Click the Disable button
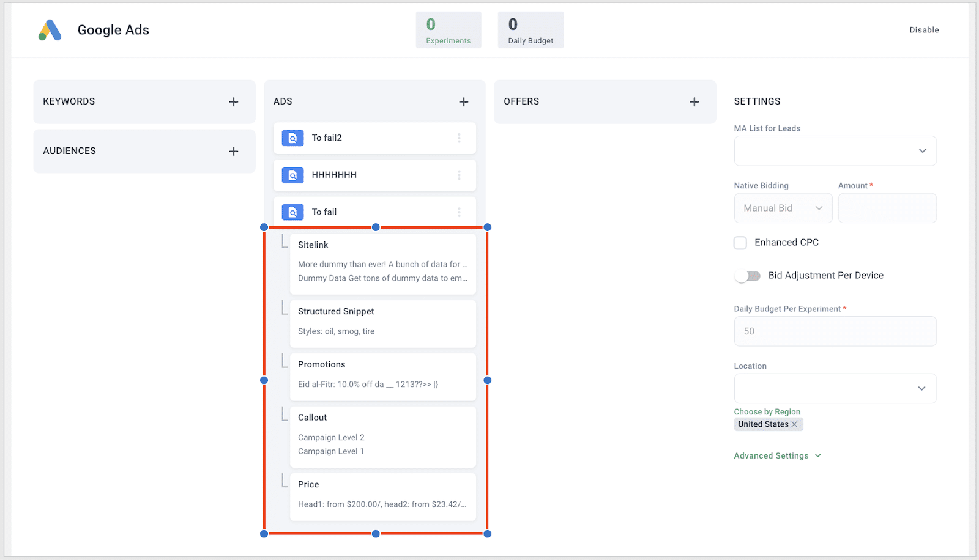This screenshot has height=560, width=979. 924,30
